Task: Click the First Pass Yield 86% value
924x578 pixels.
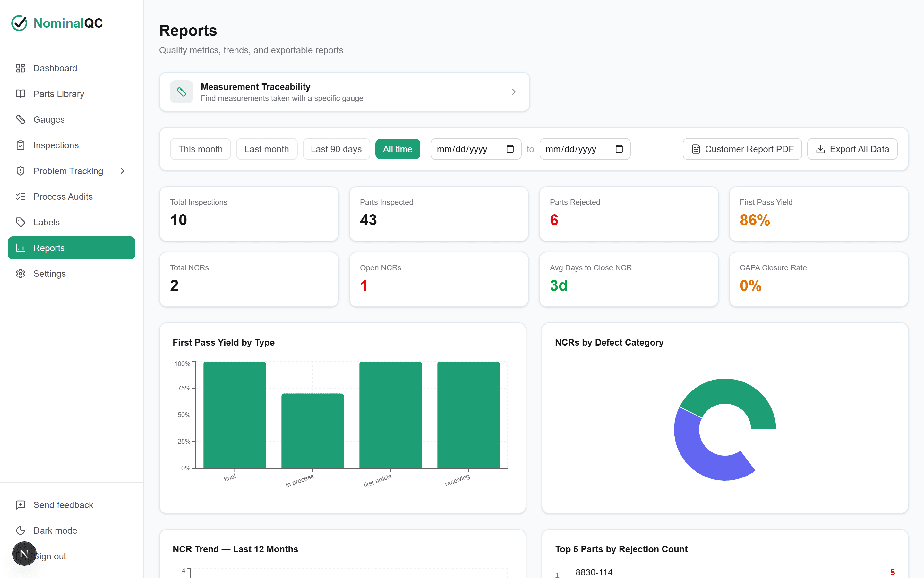Action: coord(755,220)
